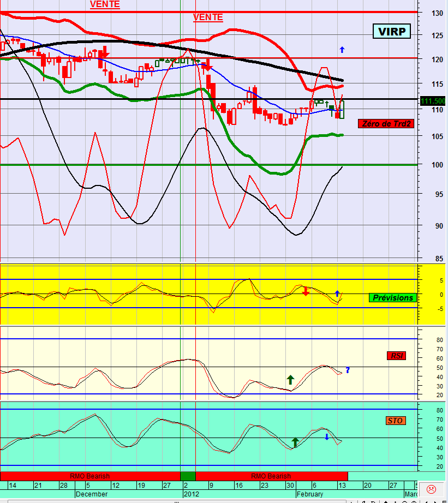Click 80 on the STO axis

440,410
